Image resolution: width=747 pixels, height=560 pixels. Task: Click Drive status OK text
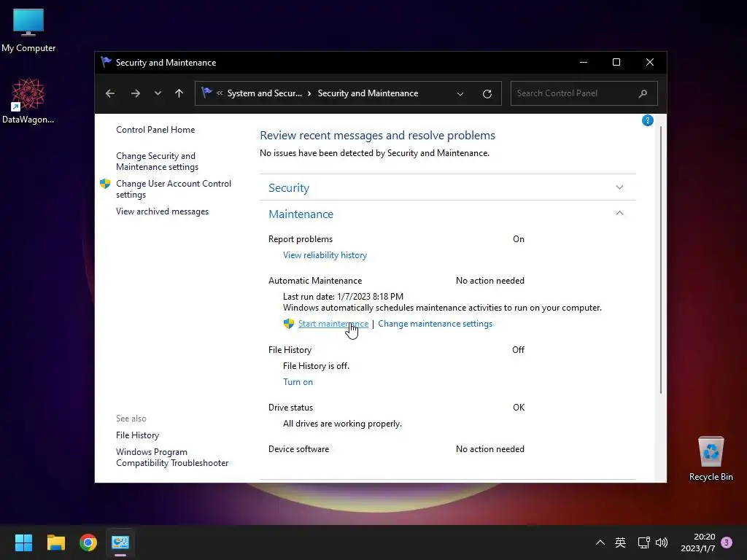519,408
